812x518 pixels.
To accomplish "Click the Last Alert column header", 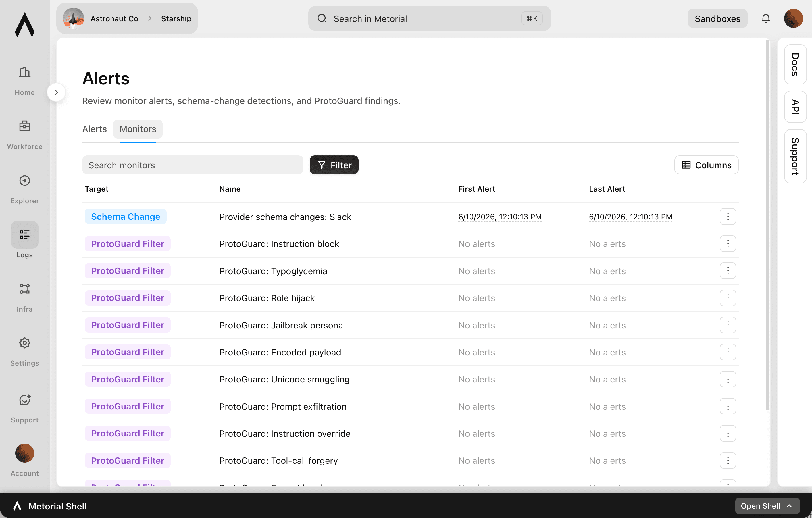I will tap(607, 189).
